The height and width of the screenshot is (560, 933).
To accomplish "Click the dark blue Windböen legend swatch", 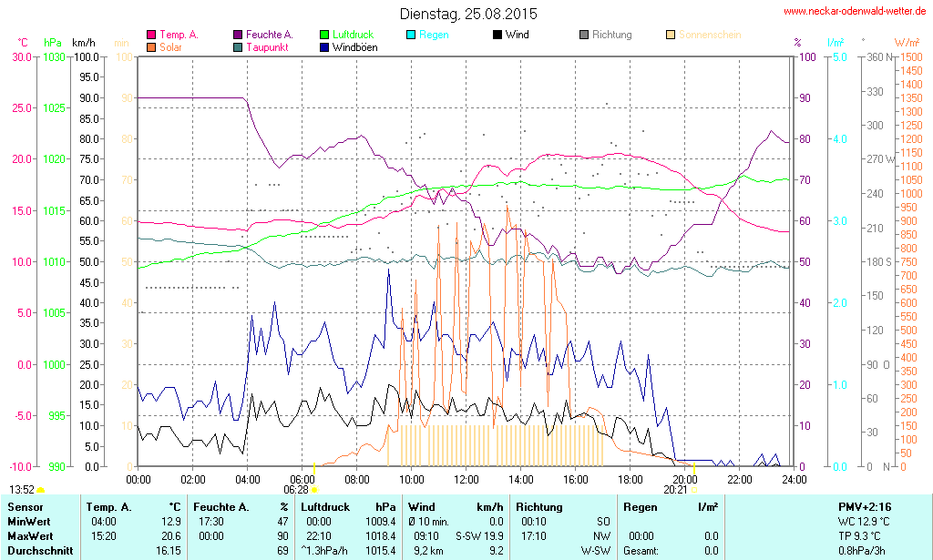I will [x=324, y=46].
